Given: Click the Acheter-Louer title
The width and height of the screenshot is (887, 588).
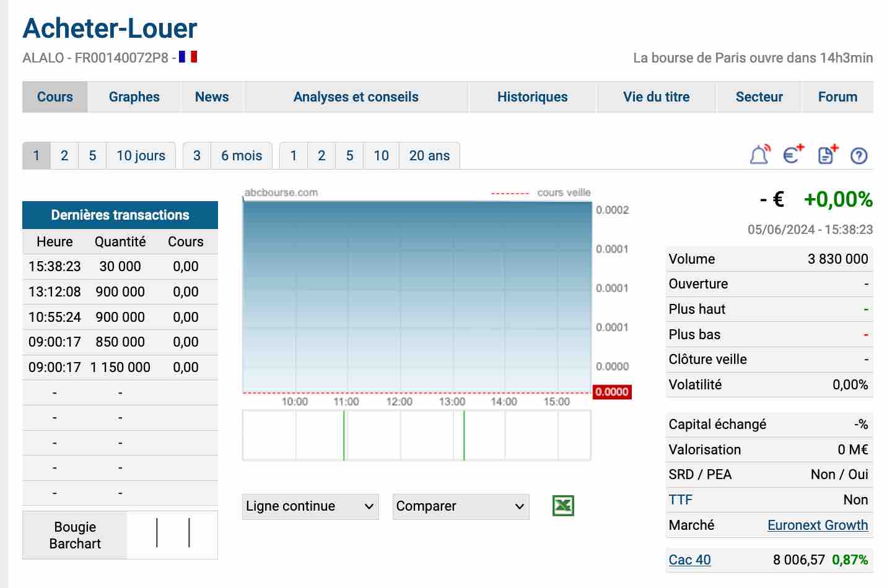Looking at the screenshot, I should coord(110,28).
